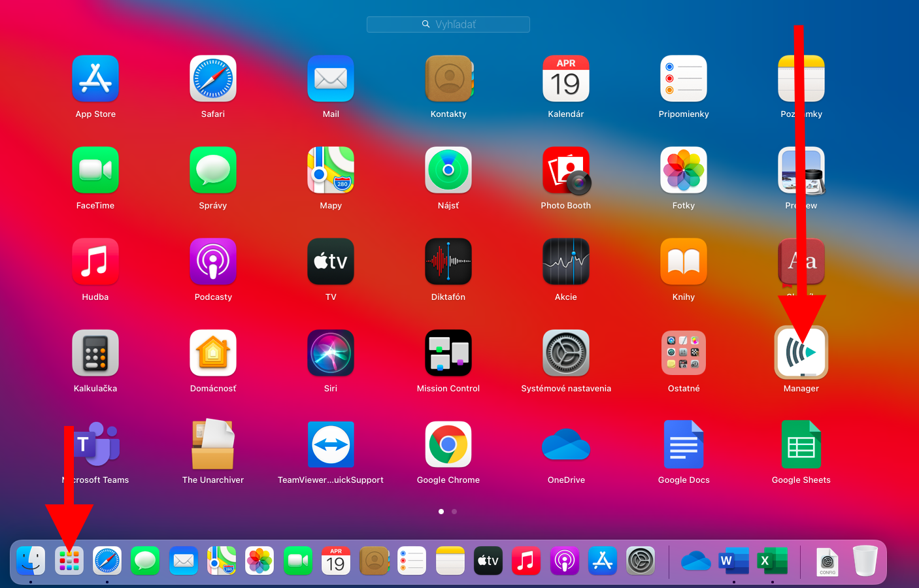Open the Manager app in Launchpad
Screen dimensions: 919x588
click(801, 353)
